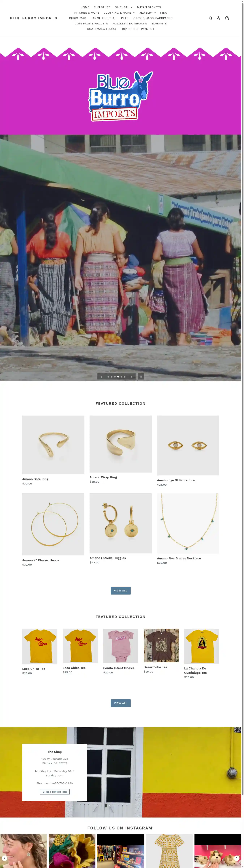Select the first slideshow dot
The image size is (244, 868).
pos(108,377)
